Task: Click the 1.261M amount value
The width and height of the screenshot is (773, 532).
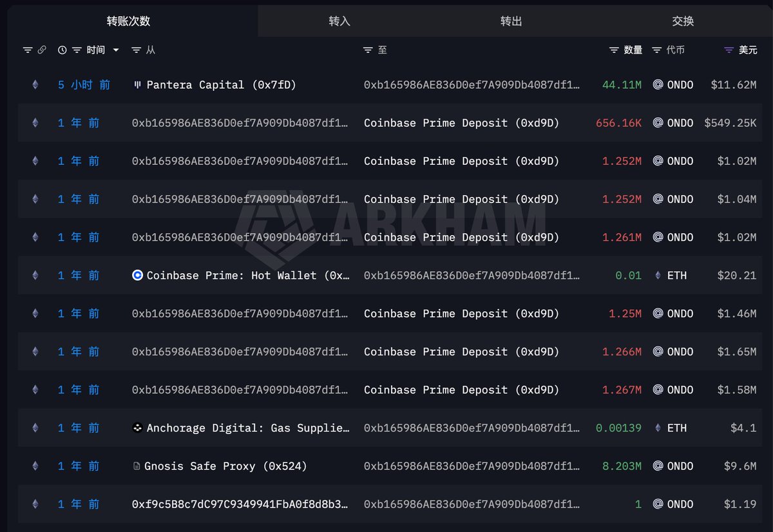Action: [622, 237]
